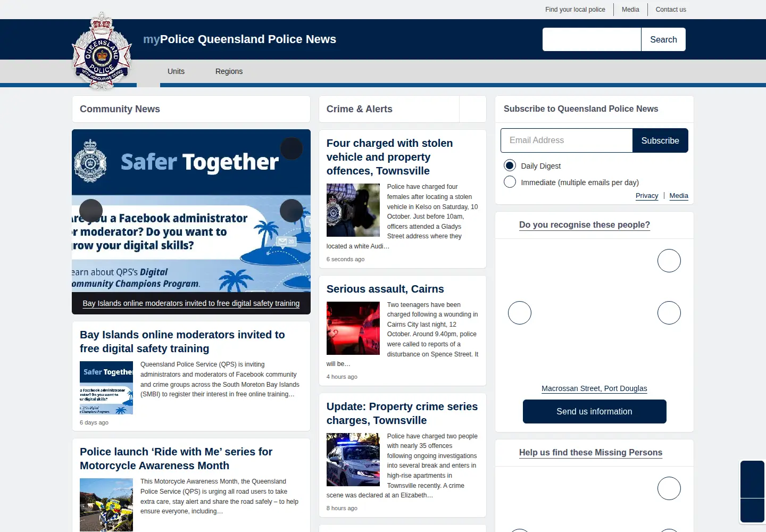Screen dimensions: 766x532
Task: Advance to next slide in Safer Together banner
Action: (x=292, y=211)
